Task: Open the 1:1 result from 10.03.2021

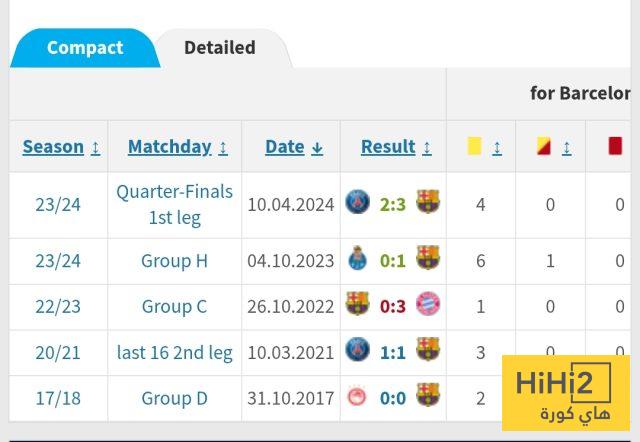Action: coord(393,352)
